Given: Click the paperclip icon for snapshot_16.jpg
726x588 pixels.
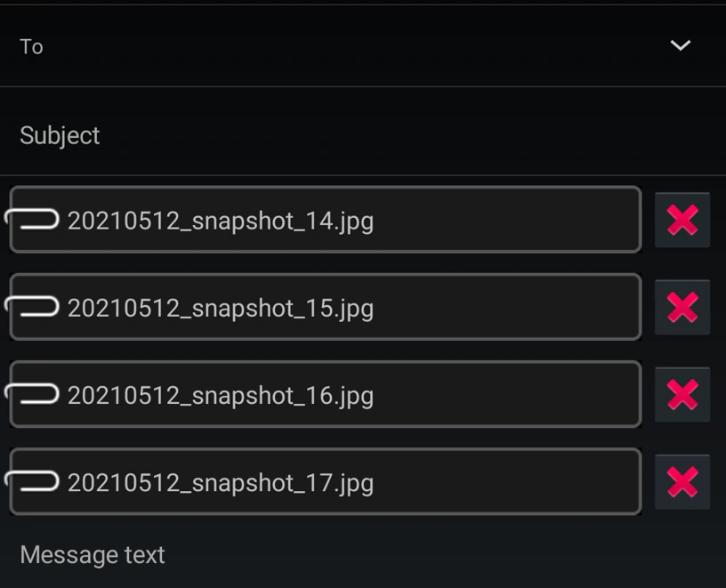Looking at the screenshot, I should click(32, 393).
